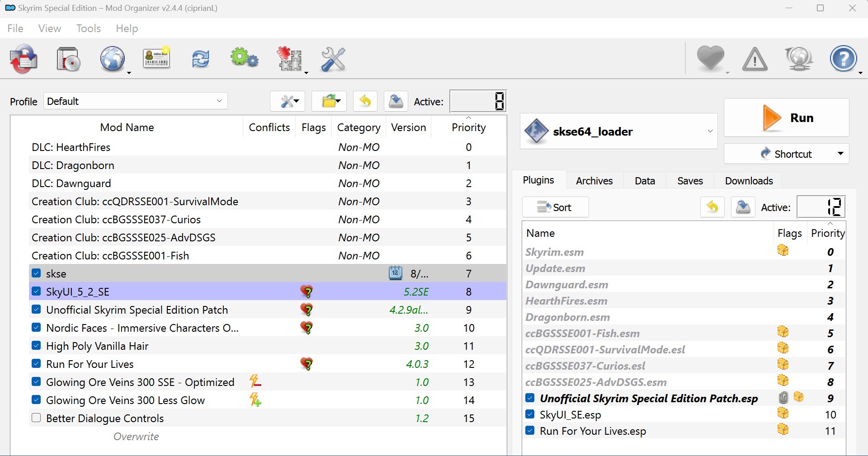Open the File menu
This screenshot has height=456, width=868.
15,28
